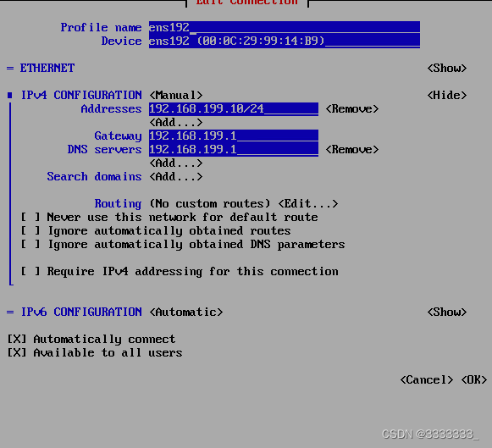Edit the Profile name field ens192

(x=285, y=27)
